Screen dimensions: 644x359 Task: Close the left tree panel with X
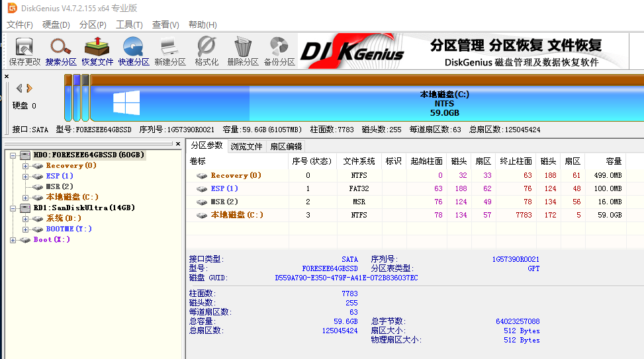coord(178,143)
